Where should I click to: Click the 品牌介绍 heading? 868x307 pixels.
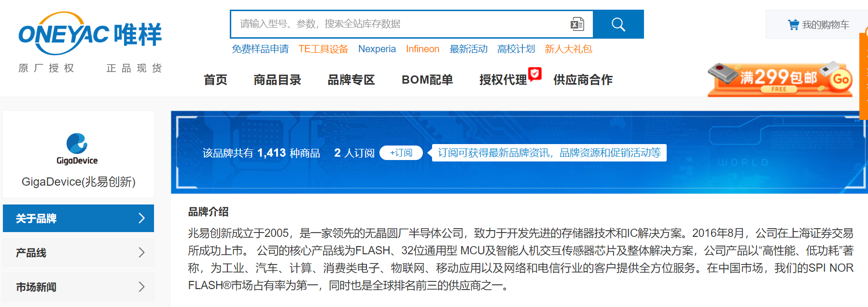pos(208,212)
